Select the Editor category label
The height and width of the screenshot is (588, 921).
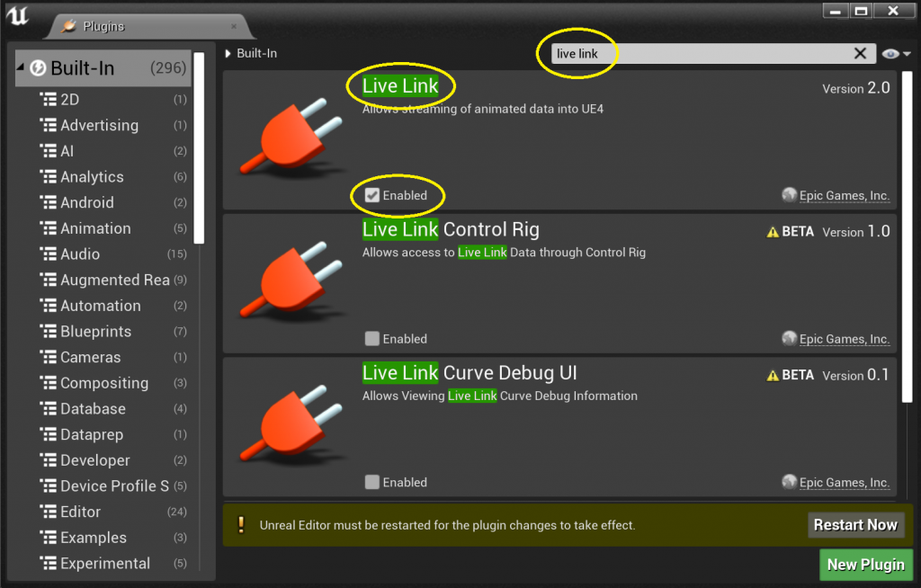click(80, 512)
